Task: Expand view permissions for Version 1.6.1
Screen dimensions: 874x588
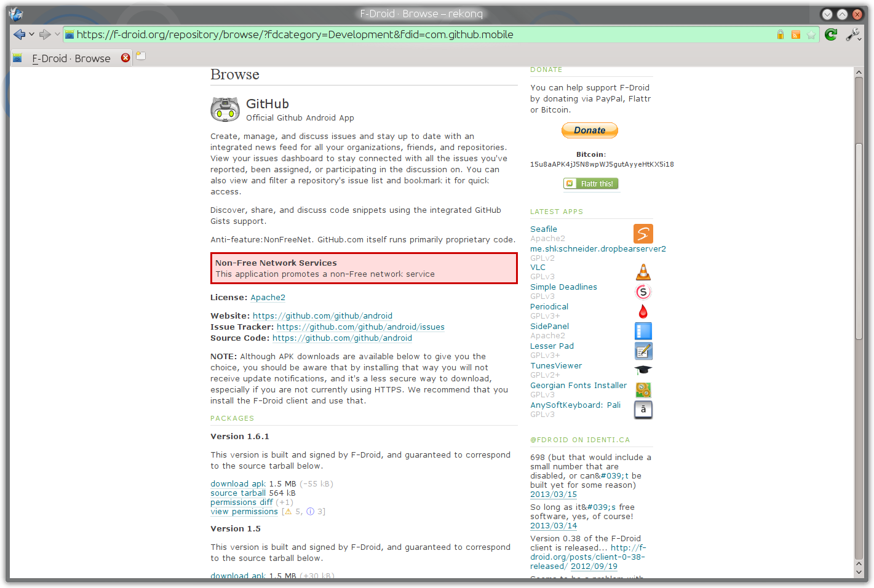Action: pyautogui.click(x=244, y=512)
